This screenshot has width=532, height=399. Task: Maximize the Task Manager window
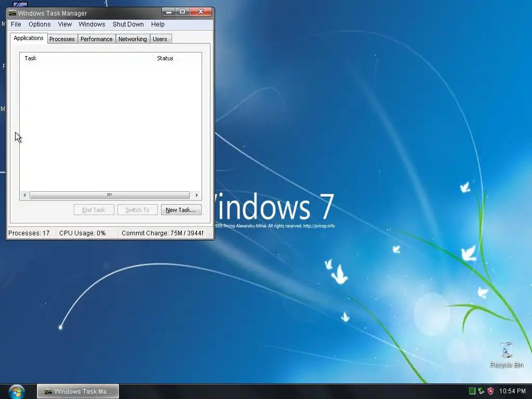pyautogui.click(x=182, y=12)
